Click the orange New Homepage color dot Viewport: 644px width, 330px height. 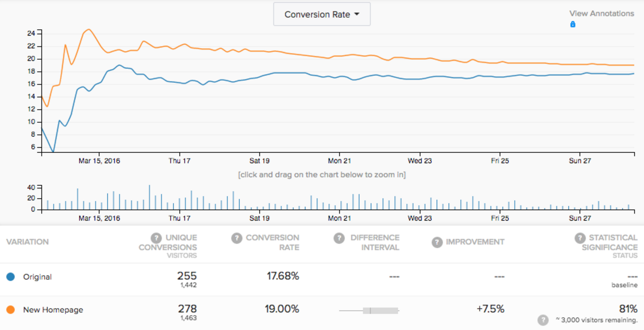coord(11,310)
